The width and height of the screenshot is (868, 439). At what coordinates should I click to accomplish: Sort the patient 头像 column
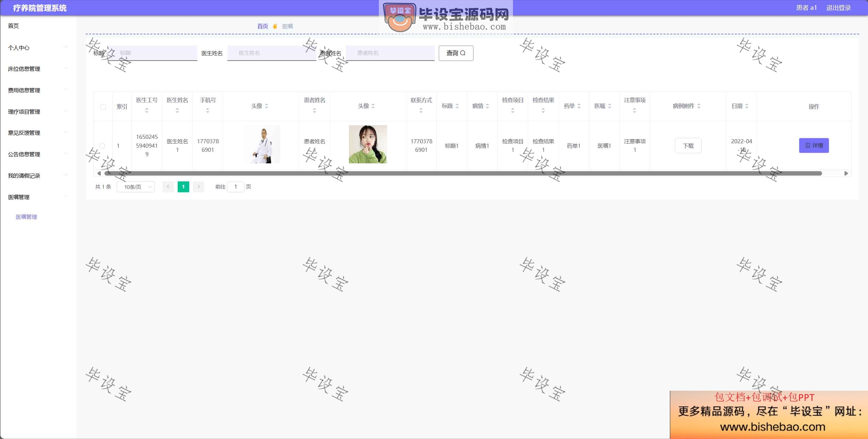pyautogui.click(x=373, y=106)
